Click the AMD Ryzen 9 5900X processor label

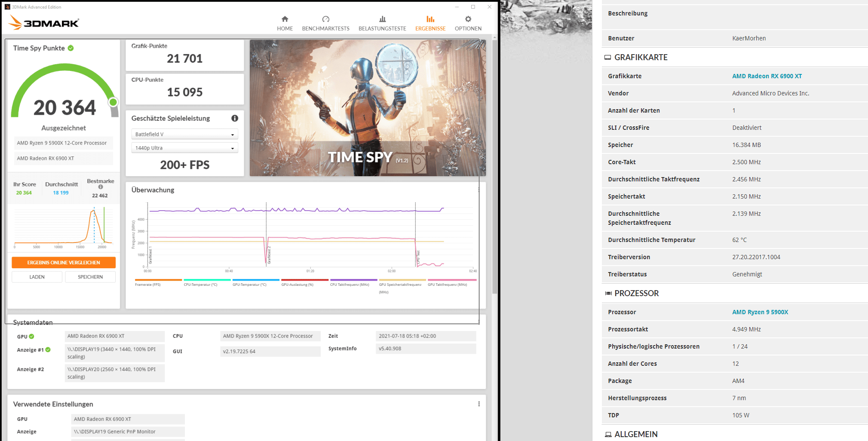pos(64,143)
